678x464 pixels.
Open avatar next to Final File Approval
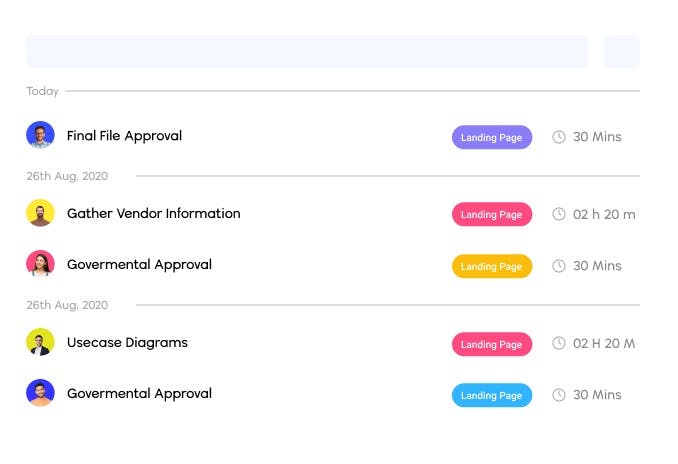40,135
